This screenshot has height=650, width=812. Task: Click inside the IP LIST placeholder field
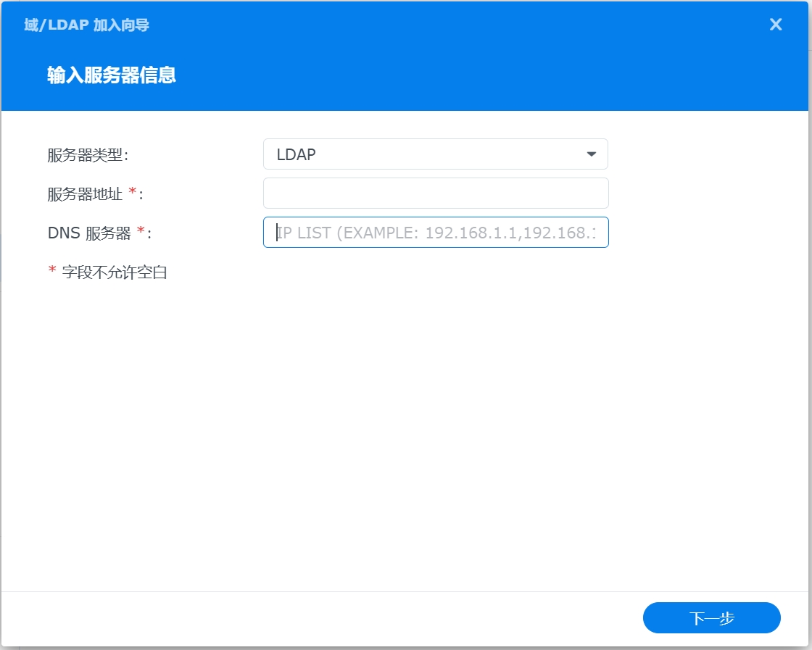point(435,232)
